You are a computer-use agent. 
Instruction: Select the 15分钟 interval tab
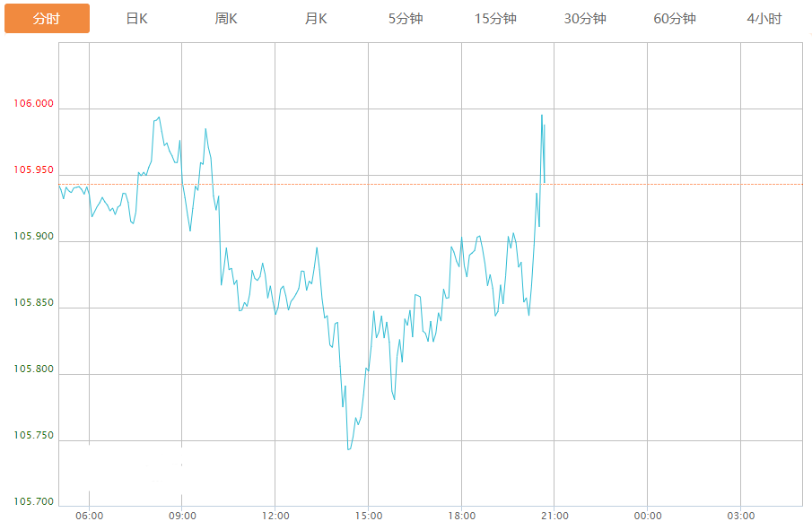(495, 19)
